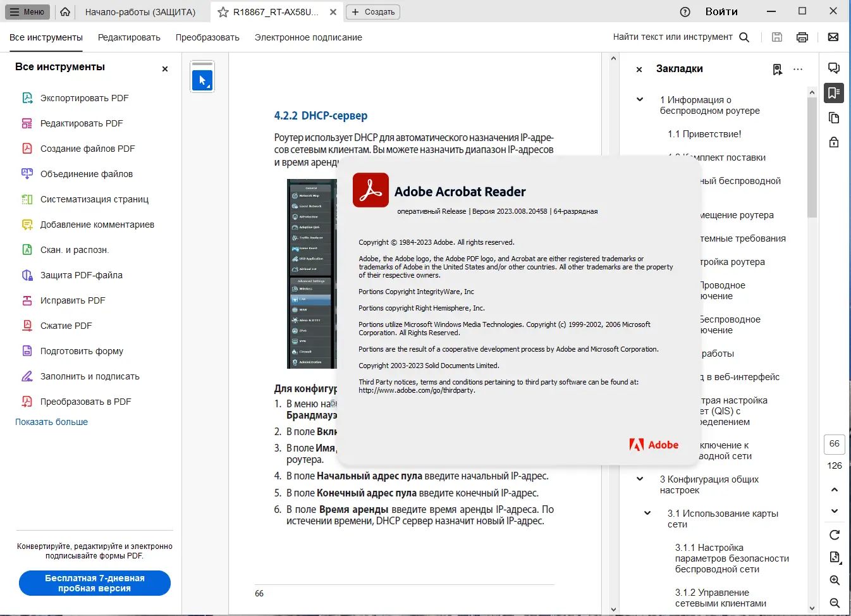Jump to bookmark "1.1 Приветствие!"

pos(704,134)
